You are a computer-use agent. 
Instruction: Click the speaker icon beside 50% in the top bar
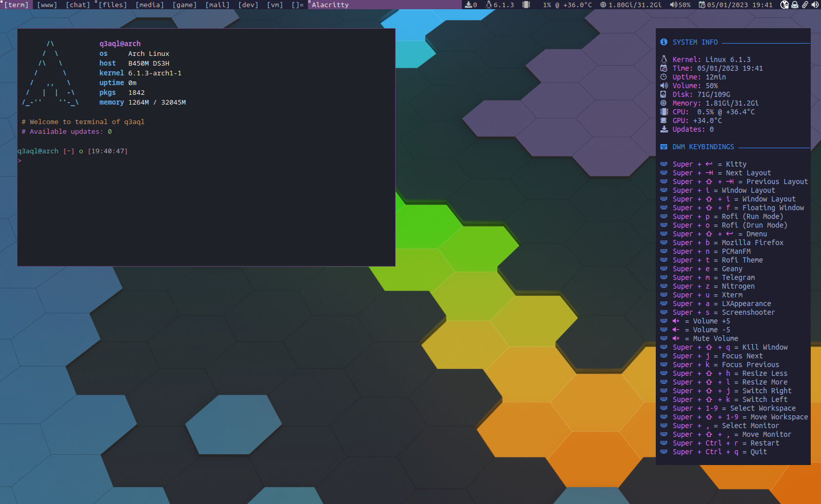tap(673, 5)
